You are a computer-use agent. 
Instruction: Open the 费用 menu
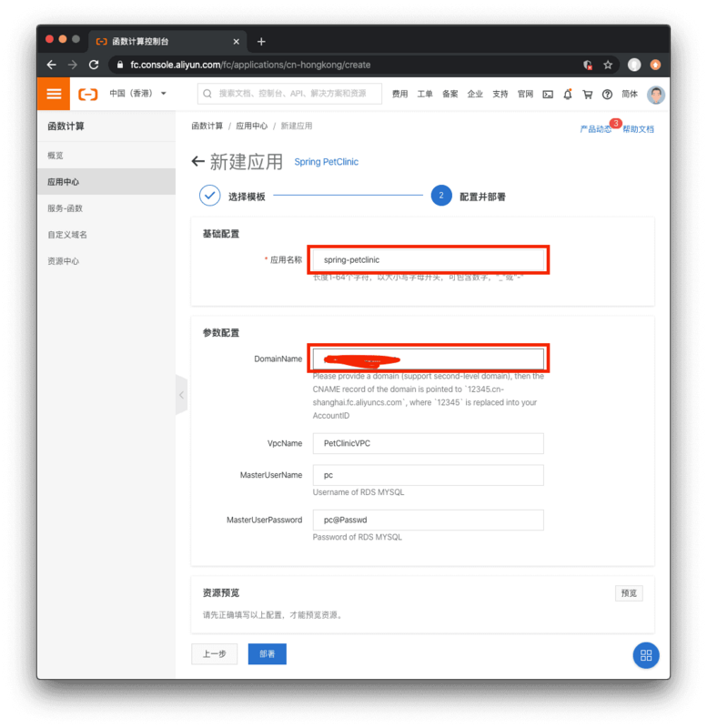(399, 95)
